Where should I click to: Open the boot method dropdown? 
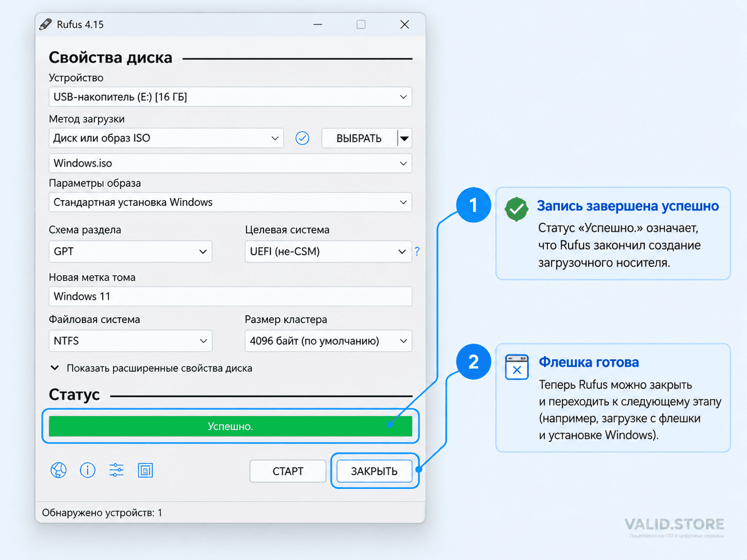click(x=166, y=138)
